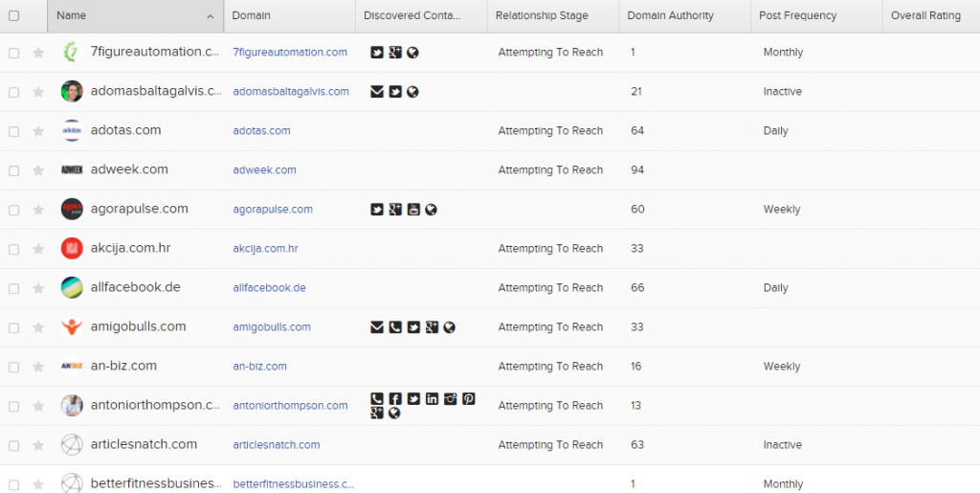Click the Twitter icon for 7figureautomation.com
Image resolution: width=980 pixels, height=493 pixels.
pyautogui.click(x=376, y=53)
